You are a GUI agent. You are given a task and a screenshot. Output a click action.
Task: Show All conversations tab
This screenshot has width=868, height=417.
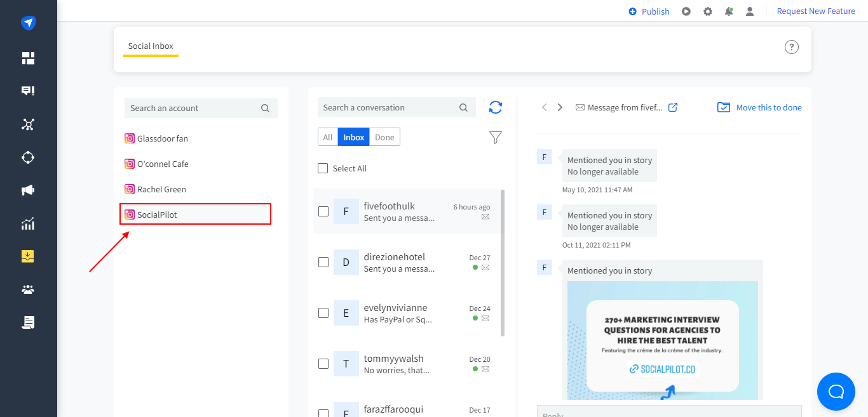[x=328, y=137]
